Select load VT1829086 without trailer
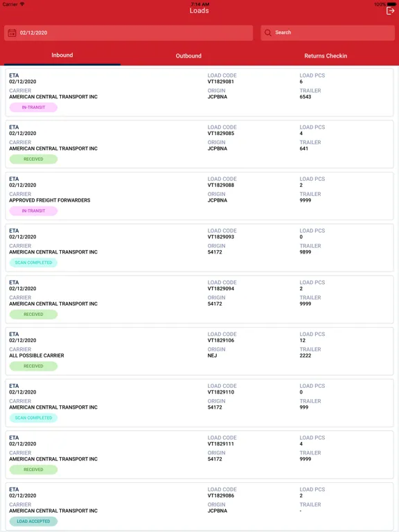 pyautogui.click(x=199, y=506)
